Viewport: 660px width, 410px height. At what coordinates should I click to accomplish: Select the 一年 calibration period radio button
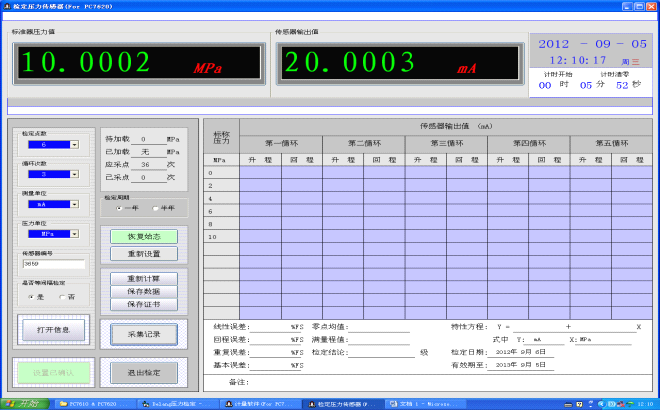[x=120, y=208]
